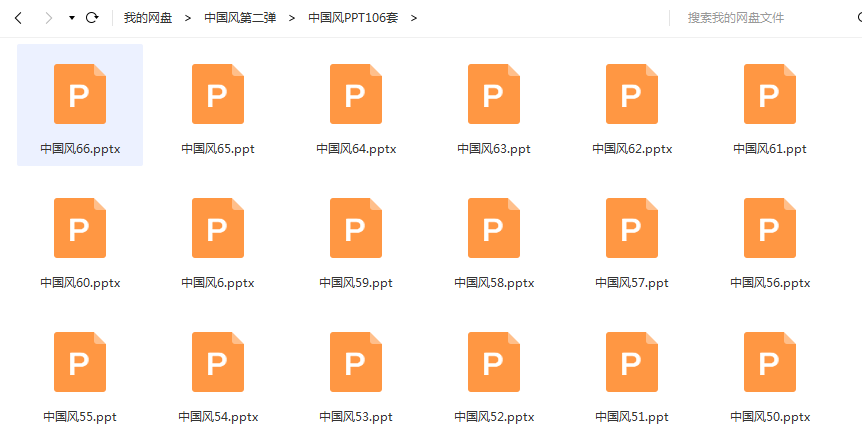The height and width of the screenshot is (445, 862).
Task: Select the 中国风54.pptx file icon
Action: 218,362
